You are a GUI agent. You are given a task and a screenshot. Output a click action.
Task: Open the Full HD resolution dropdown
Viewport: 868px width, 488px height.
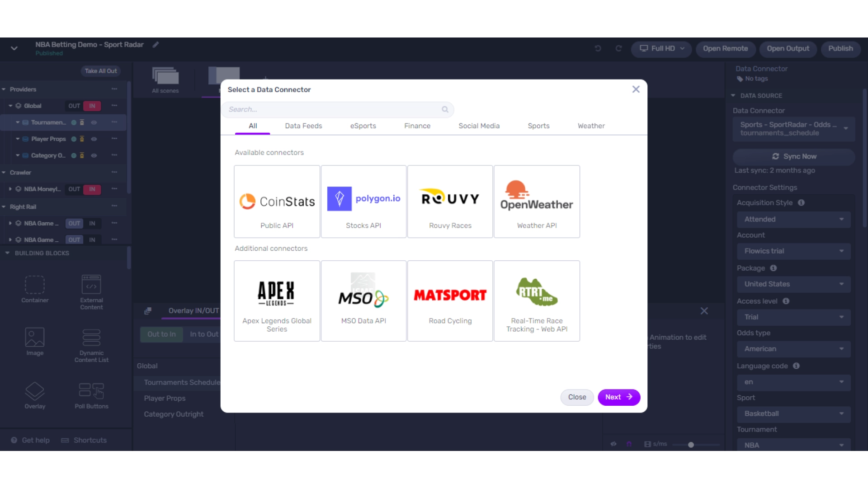coord(662,49)
